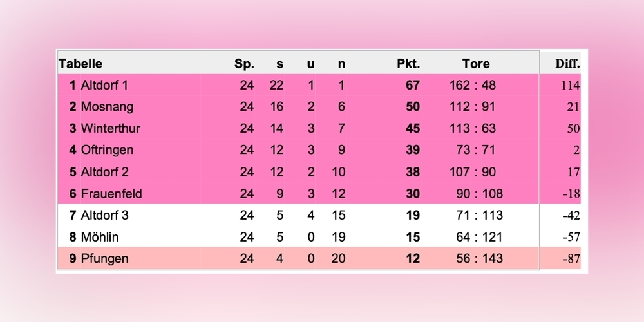Select the Tore column header
This screenshot has width=644, height=322.
[476, 64]
